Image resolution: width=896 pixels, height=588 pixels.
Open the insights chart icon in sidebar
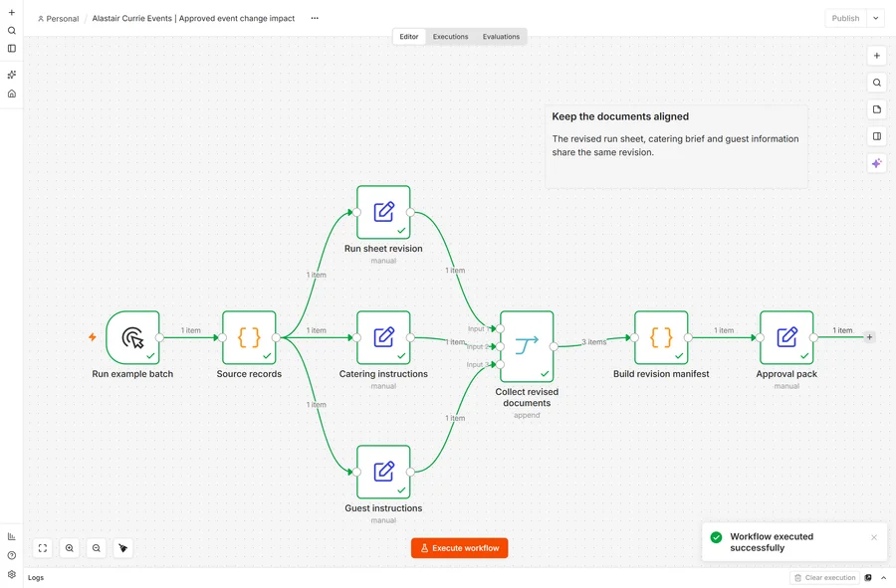coord(11,536)
